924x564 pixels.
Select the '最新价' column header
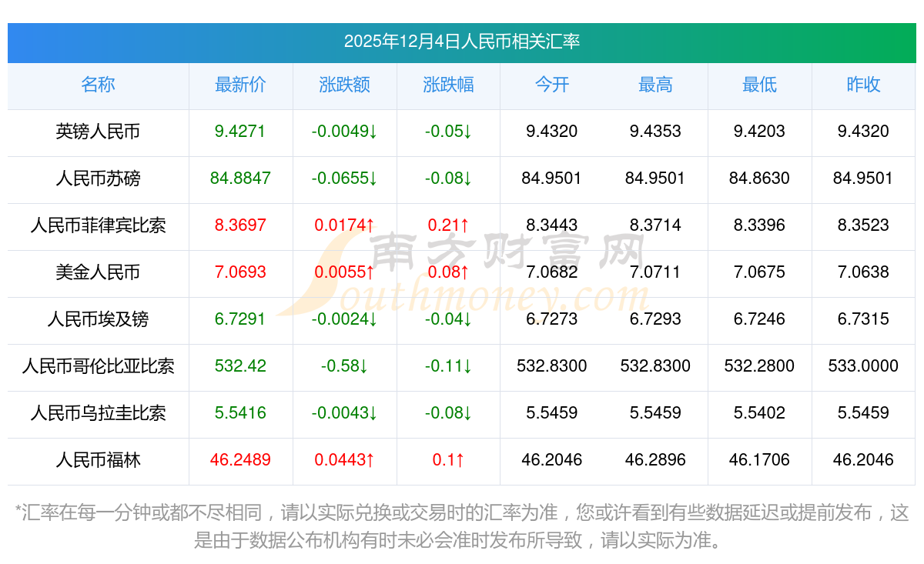coord(240,85)
